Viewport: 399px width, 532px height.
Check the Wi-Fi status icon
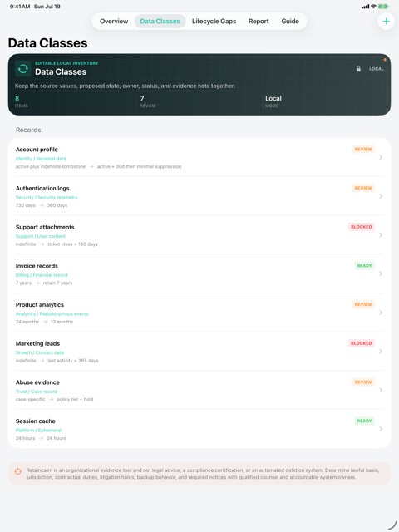click(373, 7)
